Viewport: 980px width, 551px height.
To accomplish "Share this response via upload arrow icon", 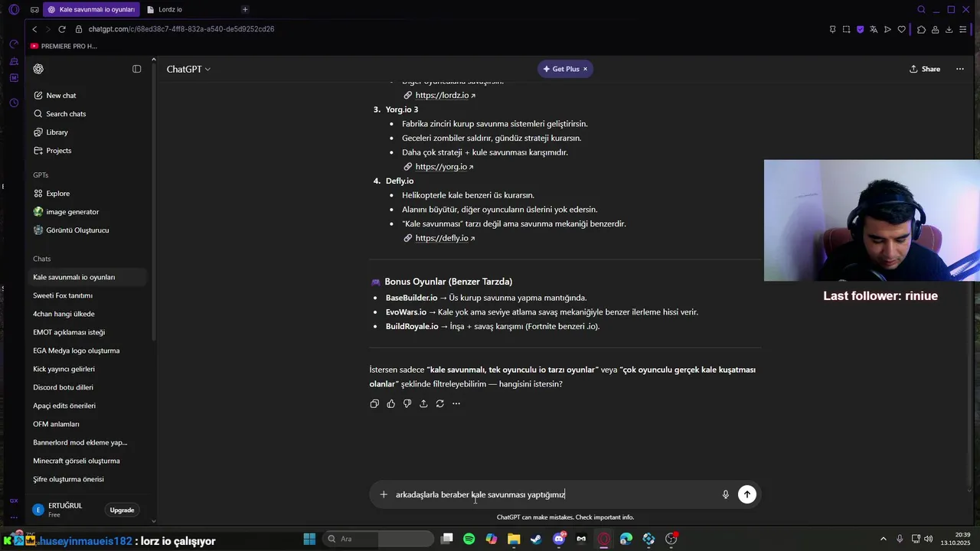I will click(x=423, y=403).
